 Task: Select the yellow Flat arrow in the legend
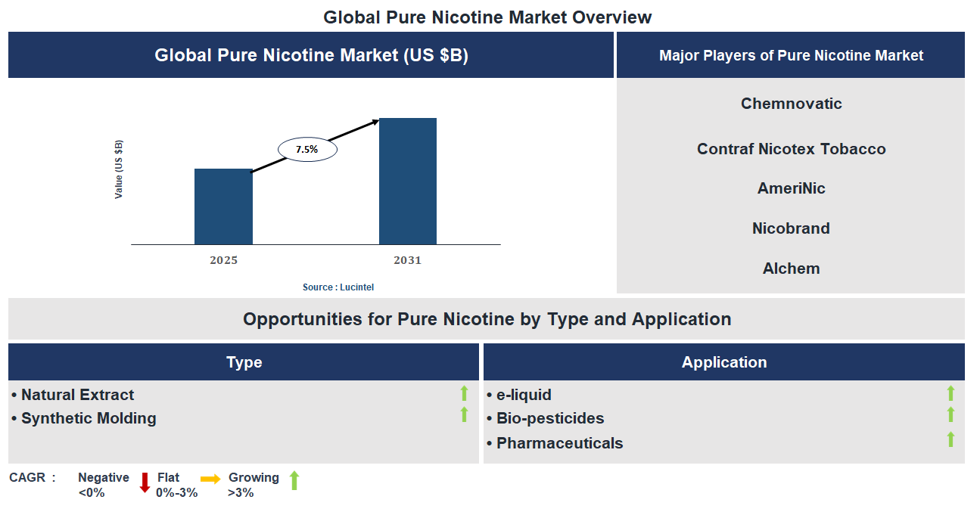tap(210, 479)
